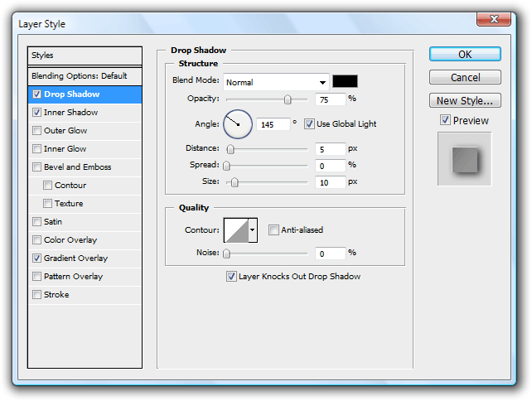
Task: Select the Stroke style entry
Action: pos(56,295)
